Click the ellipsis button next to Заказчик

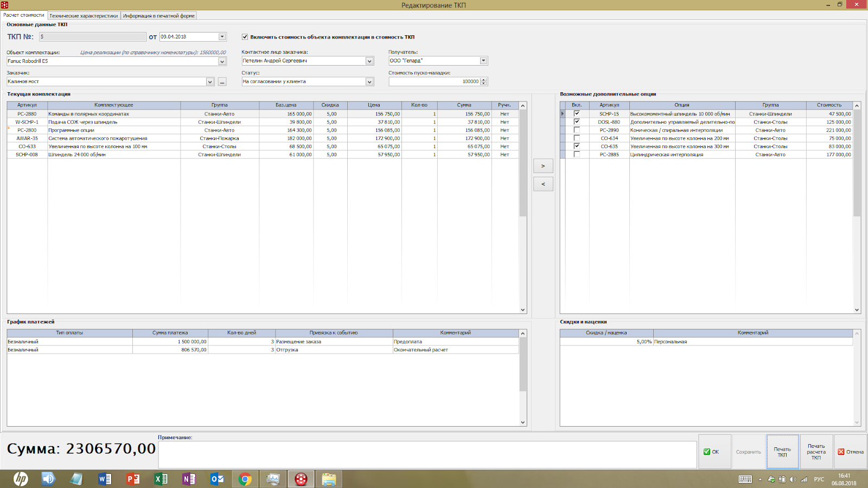click(x=222, y=81)
